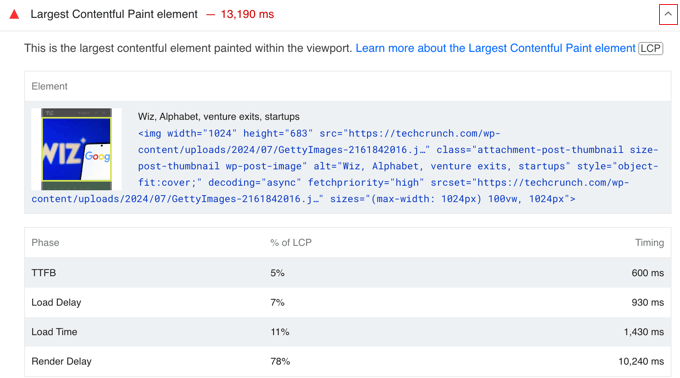The width and height of the screenshot is (680, 378).
Task: Click the Timing column header
Action: (649, 242)
